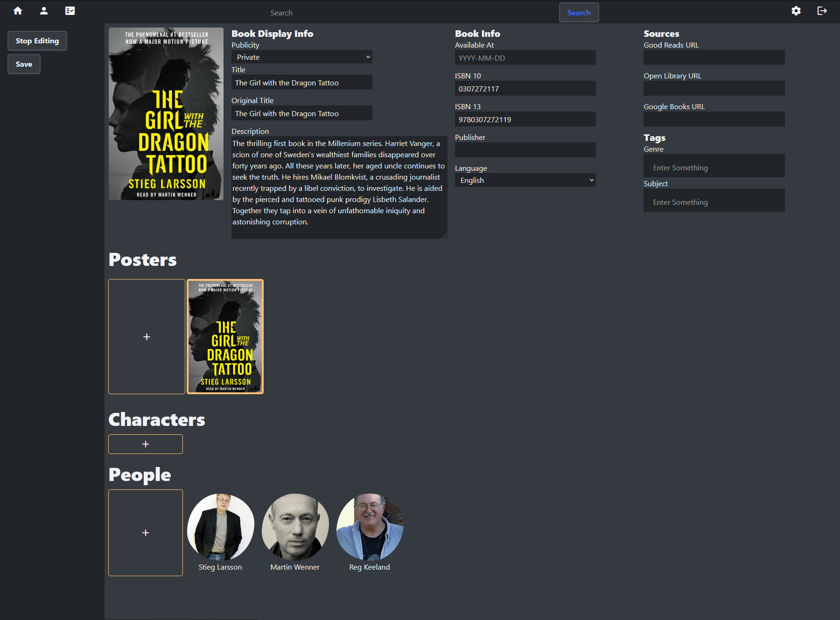Click the logout icon
This screenshot has width=840, height=620.
[823, 10]
